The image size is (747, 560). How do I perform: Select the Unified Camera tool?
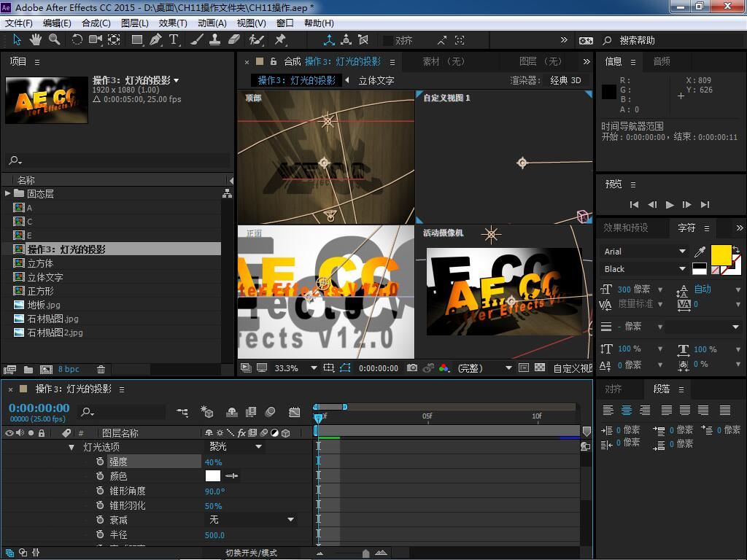pyautogui.click(x=96, y=40)
